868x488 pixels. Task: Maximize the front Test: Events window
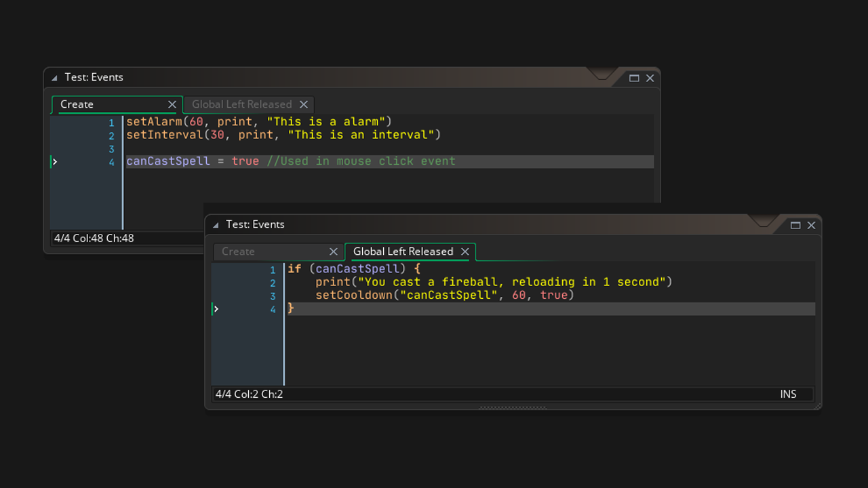(x=795, y=225)
